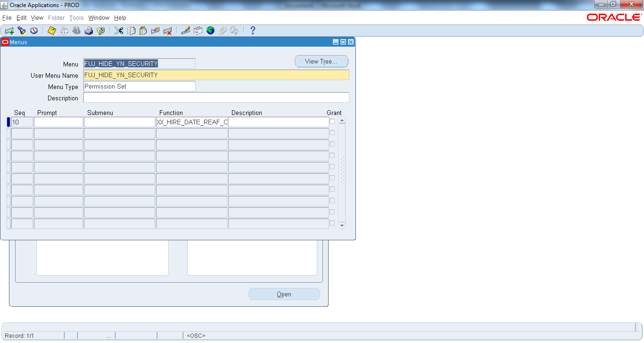Screen dimensions: 644x343
Task: Open the Folder menu
Action: tap(57, 18)
